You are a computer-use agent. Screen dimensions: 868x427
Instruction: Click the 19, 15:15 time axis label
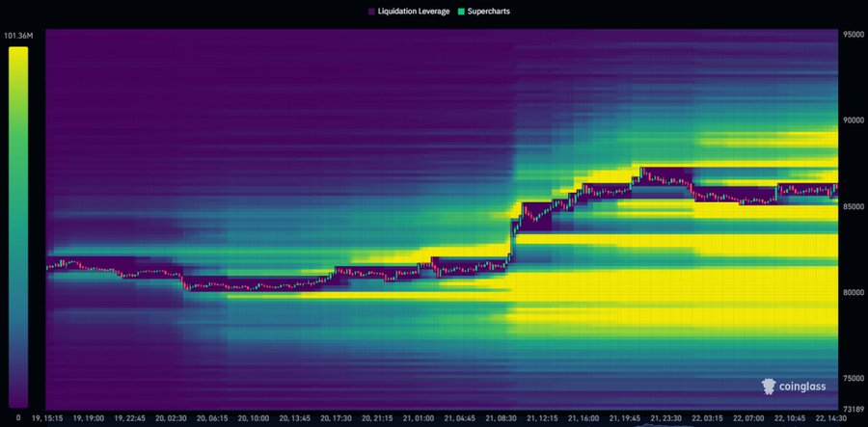click(47, 418)
